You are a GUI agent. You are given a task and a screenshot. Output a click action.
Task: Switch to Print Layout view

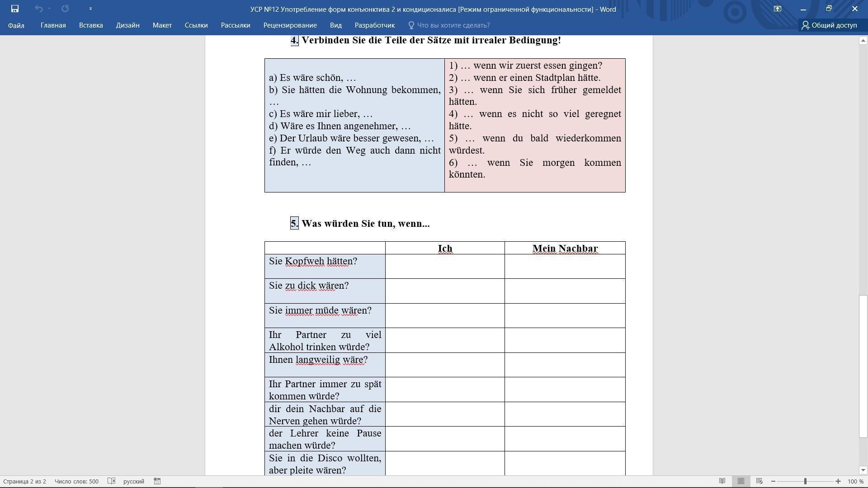coord(741,481)
